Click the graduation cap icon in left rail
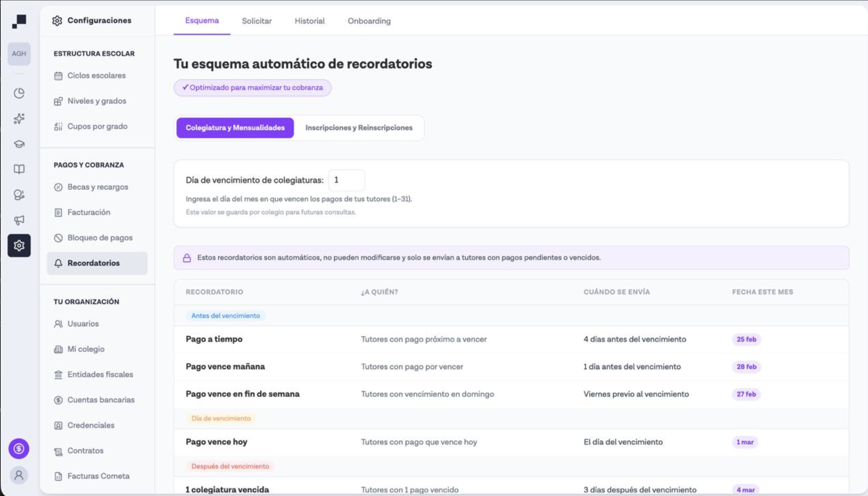The height and width of the screenshot is (496, 868). (19, 144)
